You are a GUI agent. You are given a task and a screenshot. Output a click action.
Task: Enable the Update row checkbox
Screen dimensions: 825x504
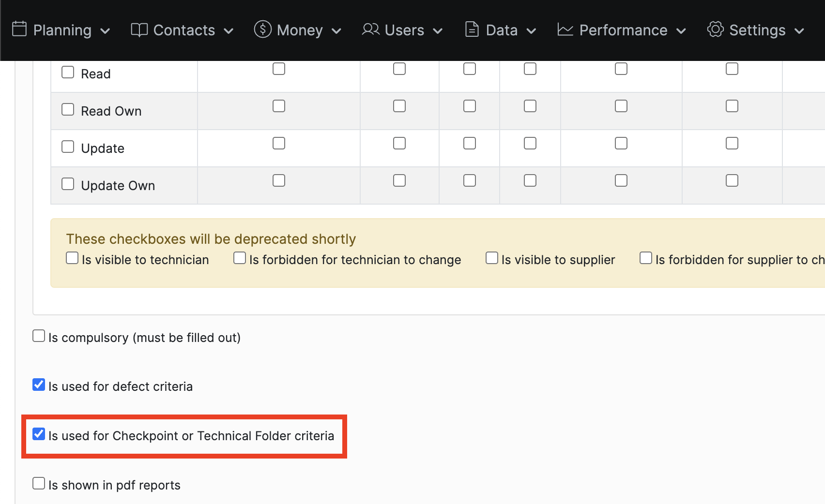pyautogui.click(x=67, y=146)
